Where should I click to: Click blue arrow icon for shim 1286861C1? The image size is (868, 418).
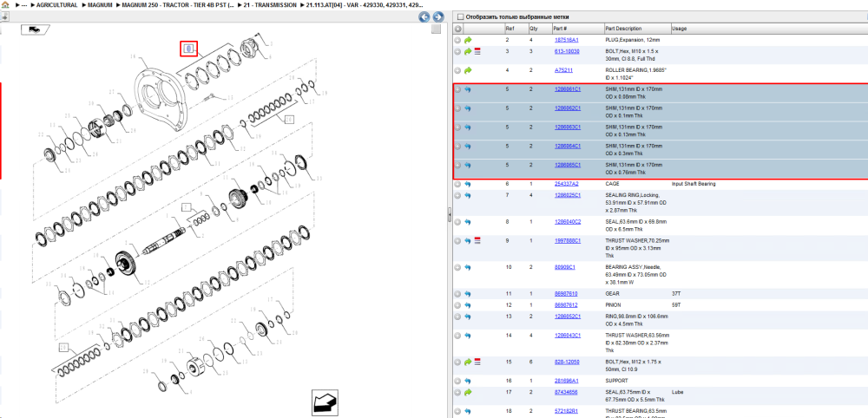[468, 89]
